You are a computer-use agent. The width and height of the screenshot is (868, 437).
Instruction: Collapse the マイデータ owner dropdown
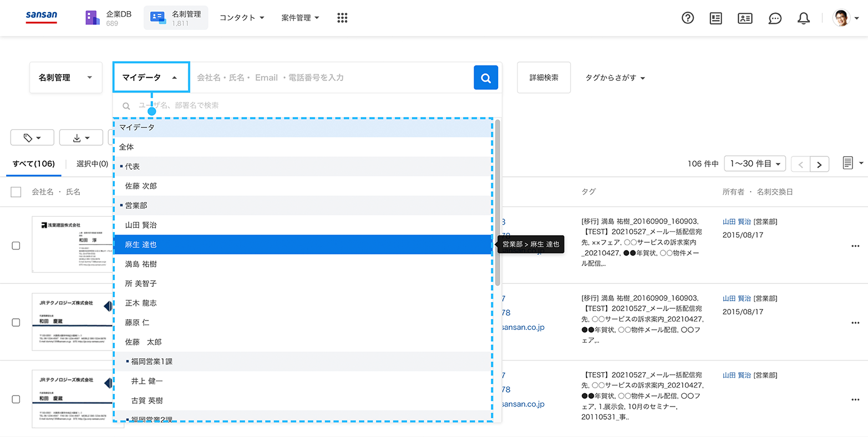151,78
